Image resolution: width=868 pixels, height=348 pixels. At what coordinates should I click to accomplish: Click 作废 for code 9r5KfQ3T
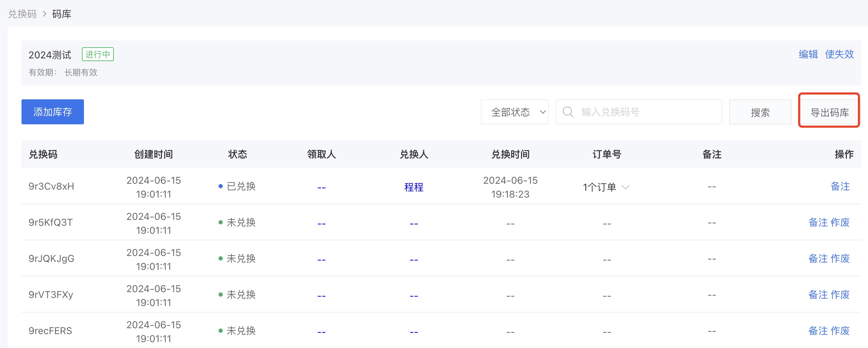coord(840,222)
